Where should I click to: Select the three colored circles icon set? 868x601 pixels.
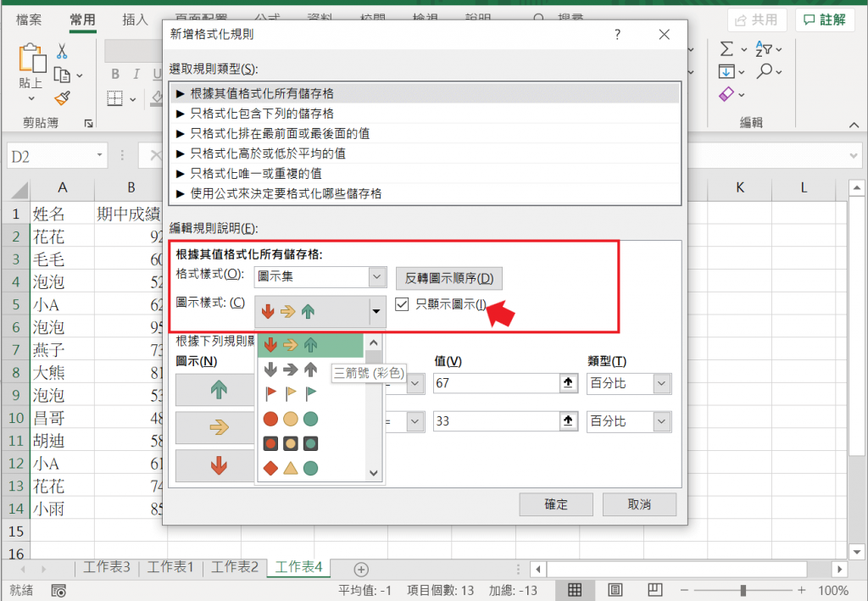[x=290, y=419]
